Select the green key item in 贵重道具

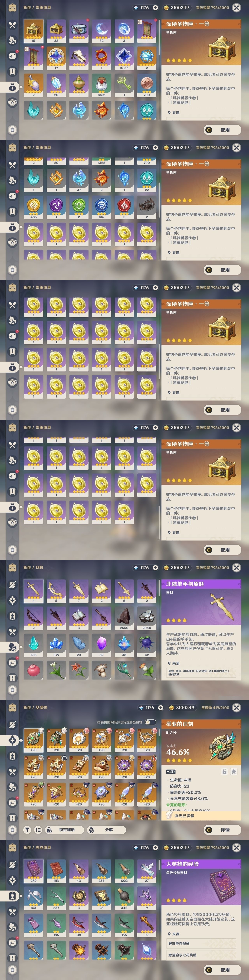(124, 85)
